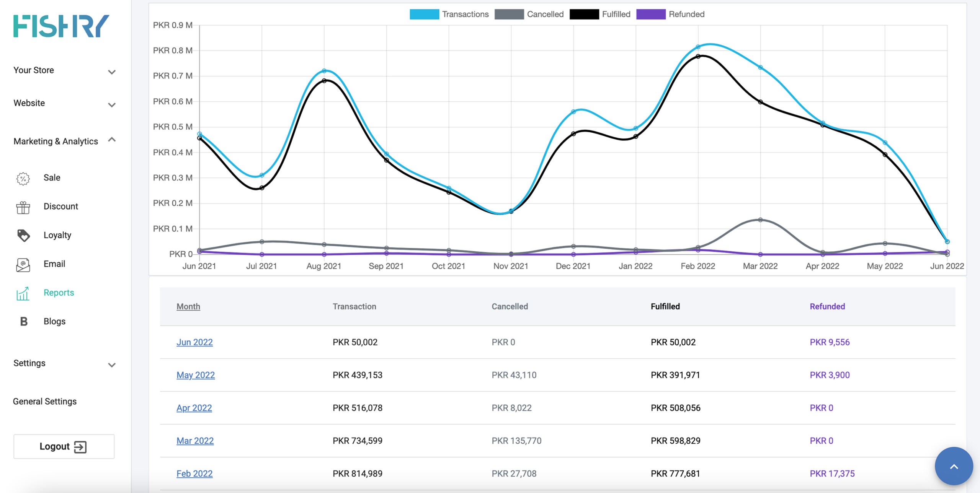Screen dimensions: 980x493
Task: Click the Email envelope icon
Action: tap(23, 265)
